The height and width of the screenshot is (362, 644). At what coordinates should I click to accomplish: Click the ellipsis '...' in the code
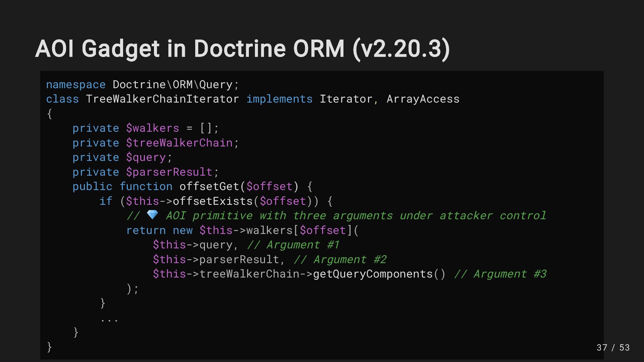point(109,320)
